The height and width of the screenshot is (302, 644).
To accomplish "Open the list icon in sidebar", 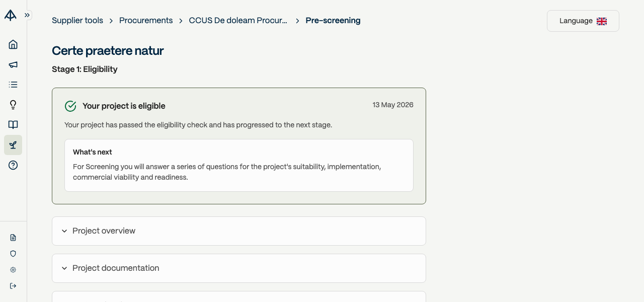I will point(13,85).
